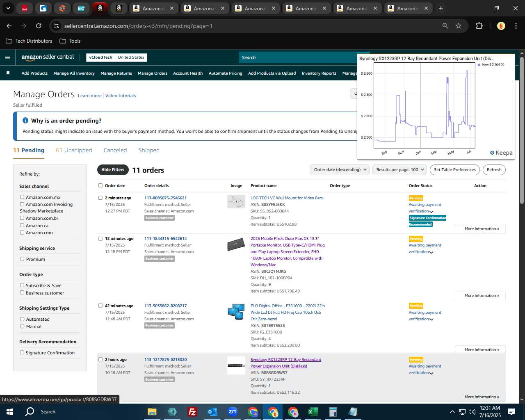This screenshot has width=525, height=420.
Task: Click Set Table Preferences button
Action: (455, 170)
